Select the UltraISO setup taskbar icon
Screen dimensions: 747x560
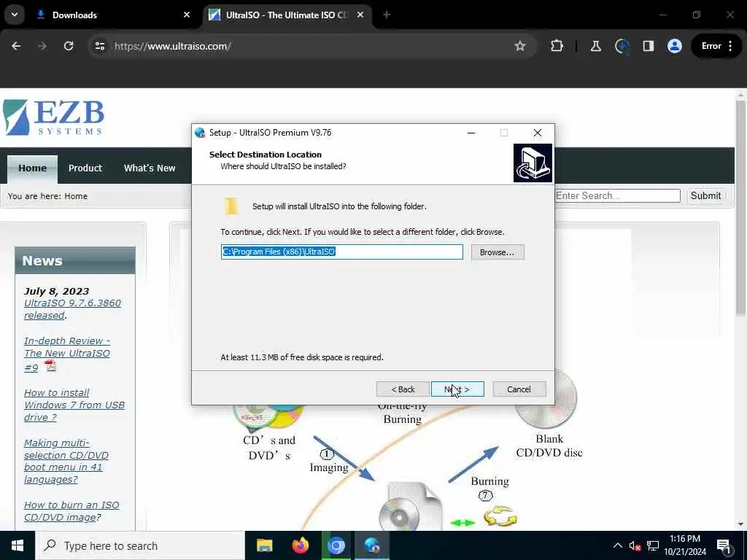tap(371, 545)
